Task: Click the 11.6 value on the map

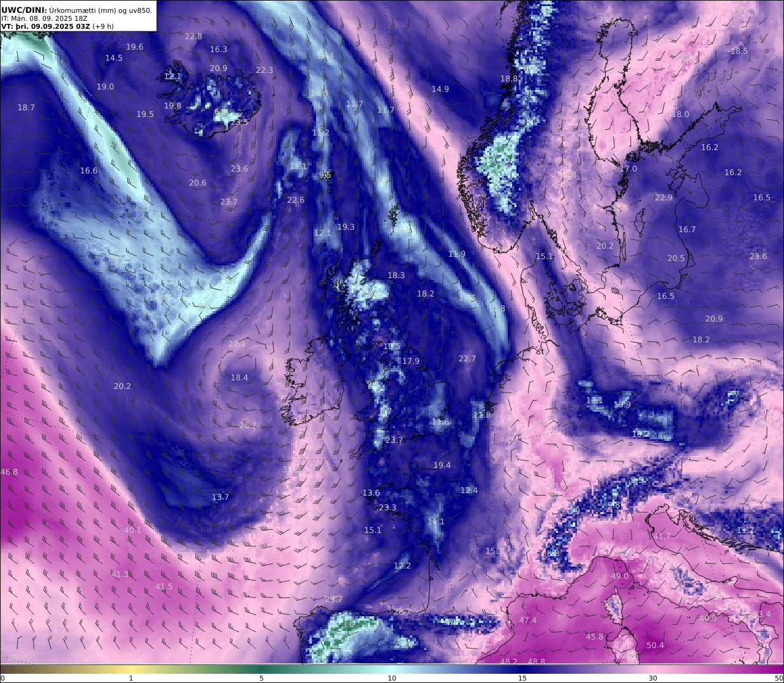Action: coord(440,421)
